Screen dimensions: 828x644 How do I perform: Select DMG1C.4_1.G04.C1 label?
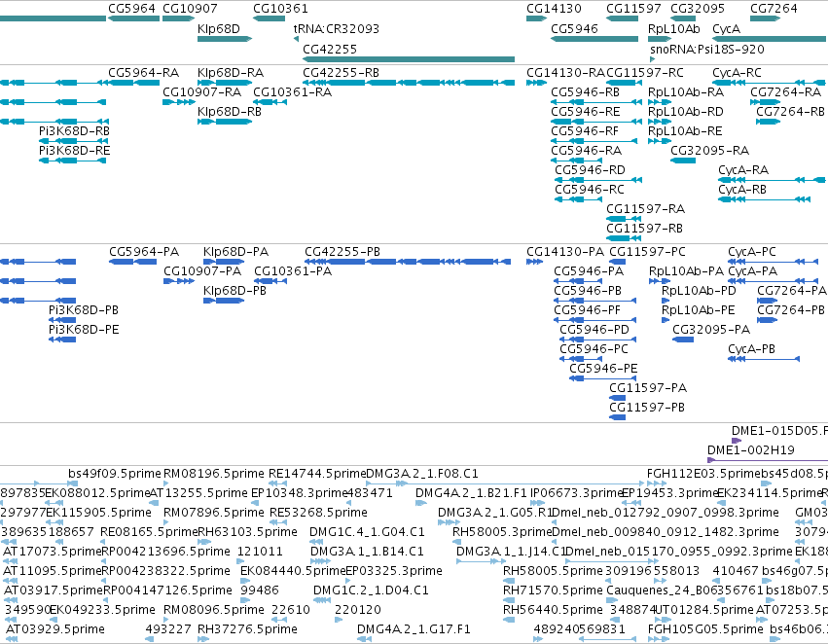(367, 531)
